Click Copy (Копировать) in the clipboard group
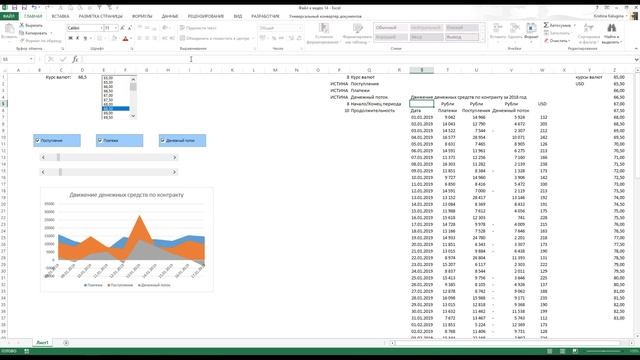This screenshot has width=640, height=360. (34, 33)
